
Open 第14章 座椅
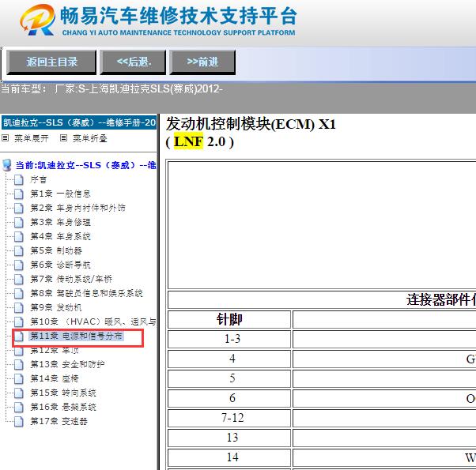(x=54, y=378)
